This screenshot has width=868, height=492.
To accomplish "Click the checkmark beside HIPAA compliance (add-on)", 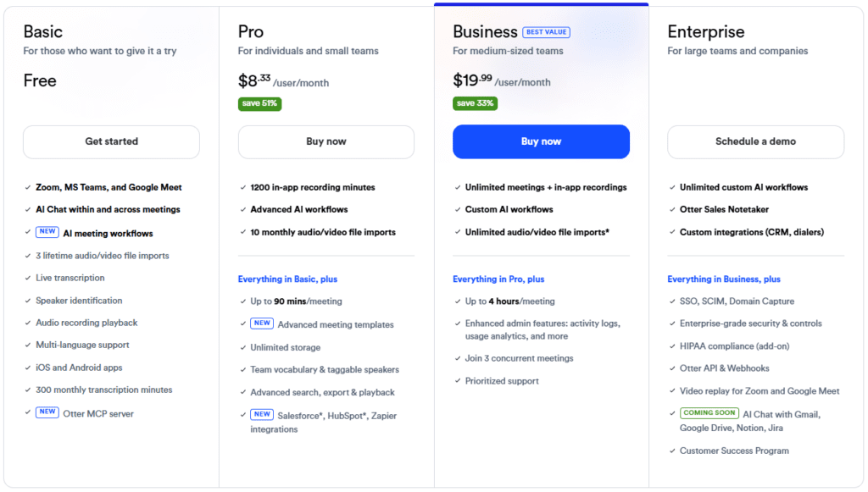I will 670,346.
